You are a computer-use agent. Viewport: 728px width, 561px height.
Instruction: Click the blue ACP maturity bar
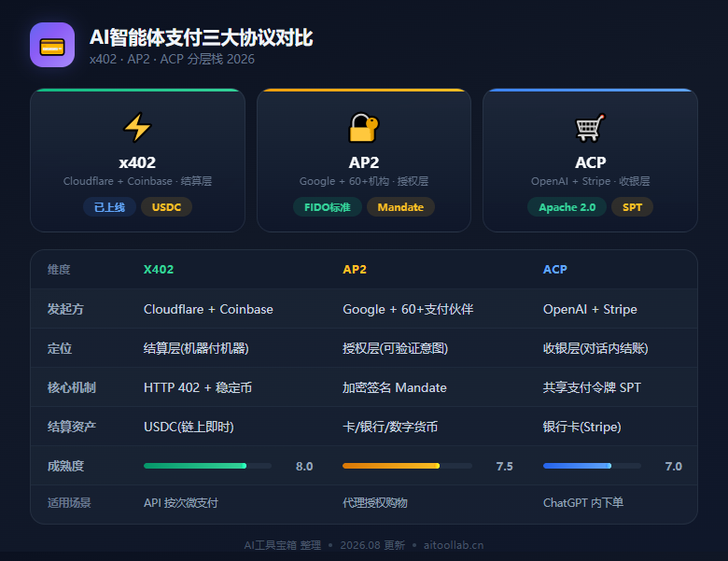[x=592, y=466]
